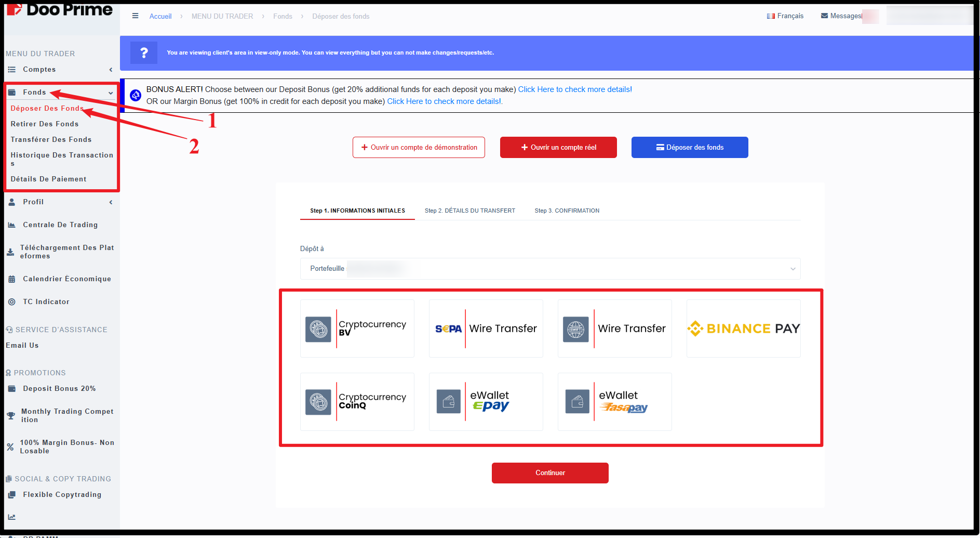Click the Deposit Bonus 20% icon
This screenshot has width=980, height=538.
click(12, 389)
